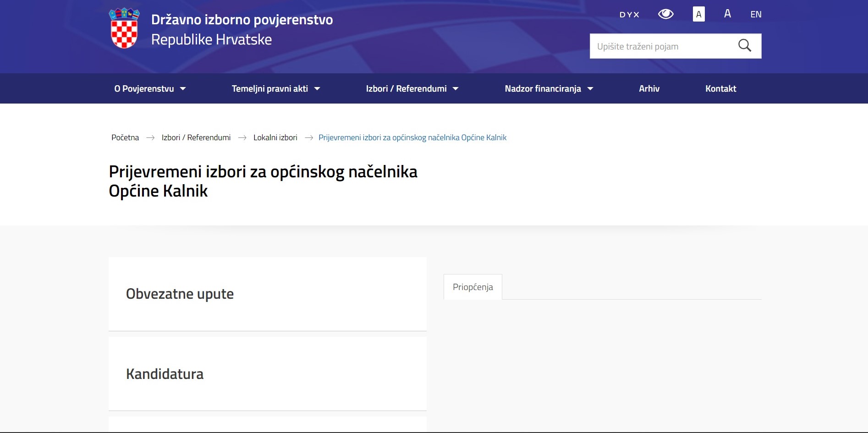
Task: Open the Lokalni izbori breadcrumb link
Action: (x=275, y=137)
